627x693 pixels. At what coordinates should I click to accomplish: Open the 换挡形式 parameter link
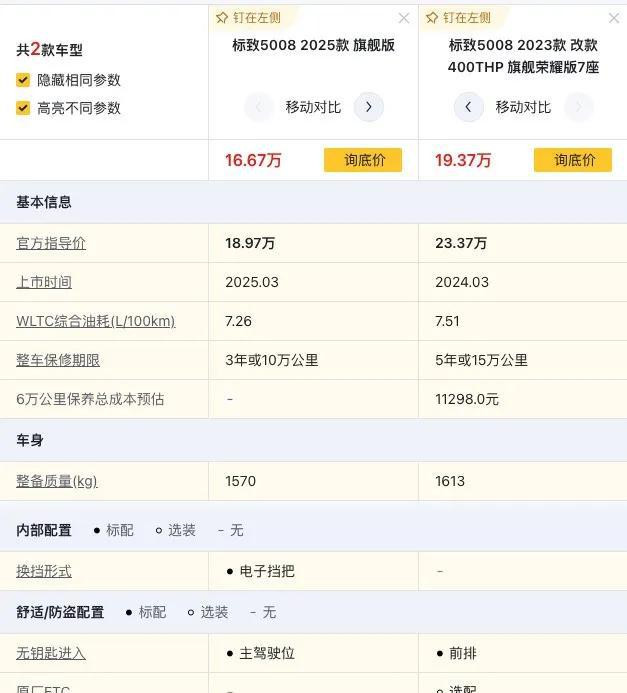[x=44, y=571]
